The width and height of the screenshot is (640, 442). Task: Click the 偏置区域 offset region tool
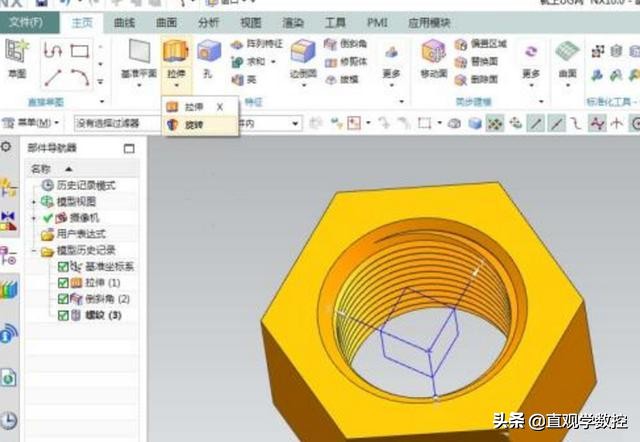point(480,44)
